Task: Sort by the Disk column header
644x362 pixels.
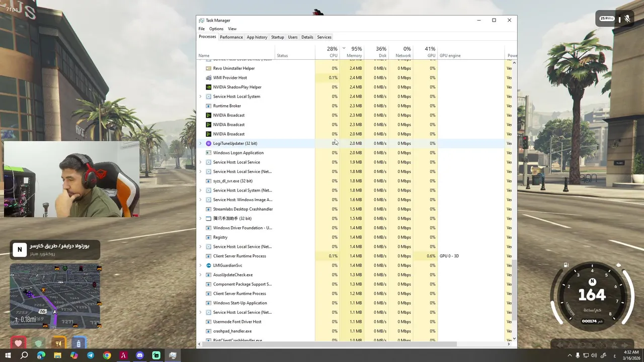Action: [376, 52]
